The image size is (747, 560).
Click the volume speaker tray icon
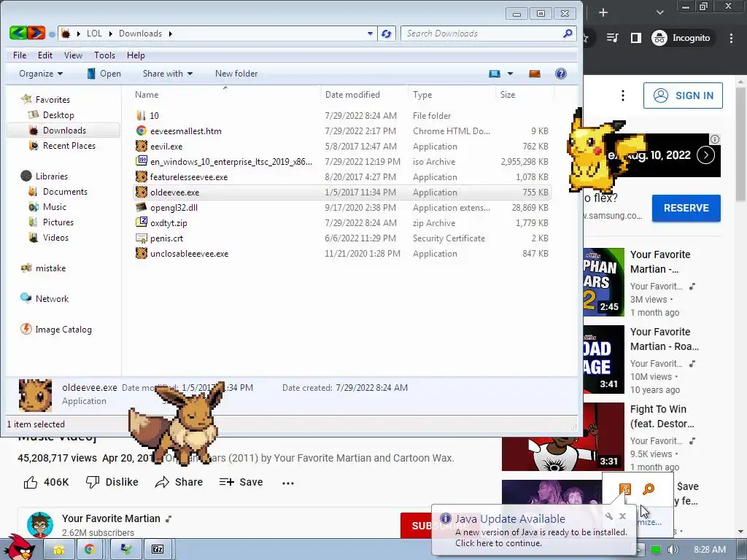click(673, 550)
